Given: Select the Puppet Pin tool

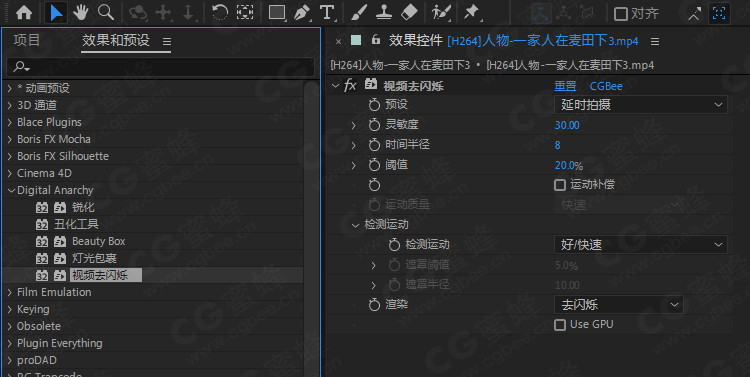Looking at the screenshot, I should [x=472, y=12].
